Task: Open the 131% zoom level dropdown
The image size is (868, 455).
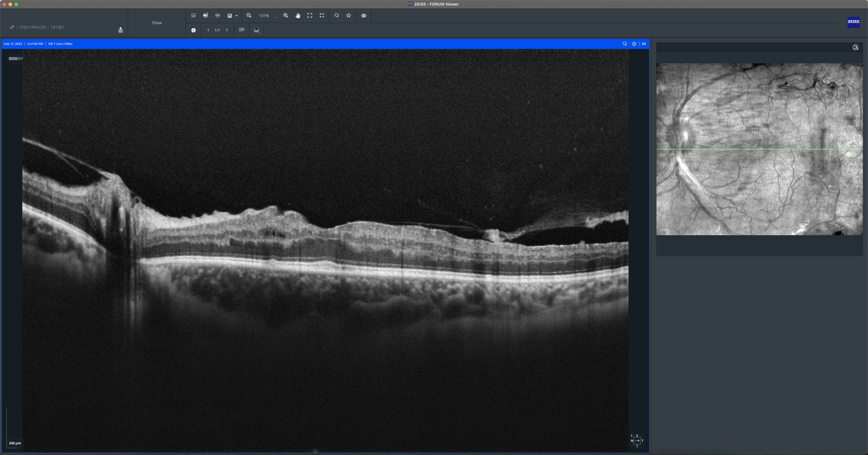Action: [268, 16]
